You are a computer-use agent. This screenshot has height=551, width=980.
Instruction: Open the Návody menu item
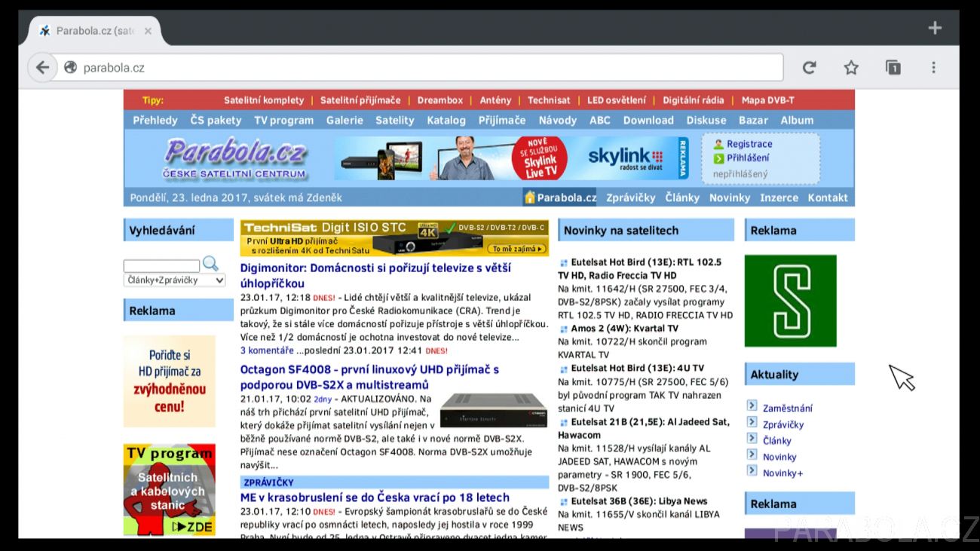tap(558, 120)
